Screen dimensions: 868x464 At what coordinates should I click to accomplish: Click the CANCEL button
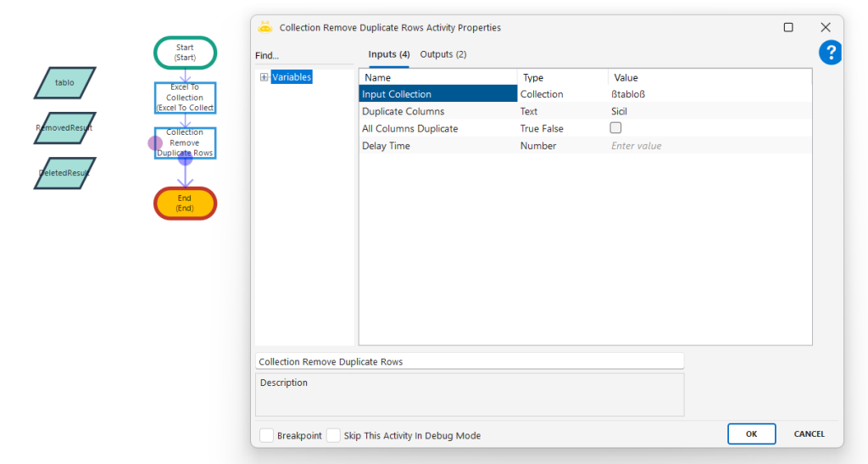(809, 433)
